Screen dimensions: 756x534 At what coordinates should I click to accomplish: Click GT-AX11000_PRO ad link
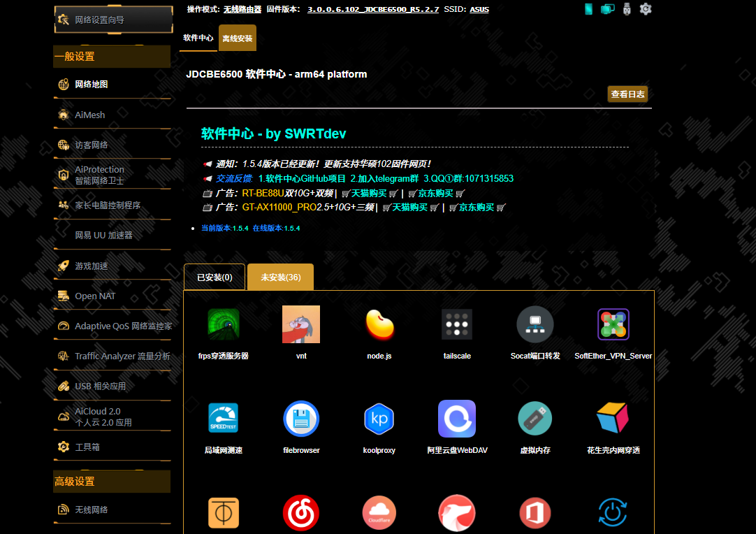point(279,208)
